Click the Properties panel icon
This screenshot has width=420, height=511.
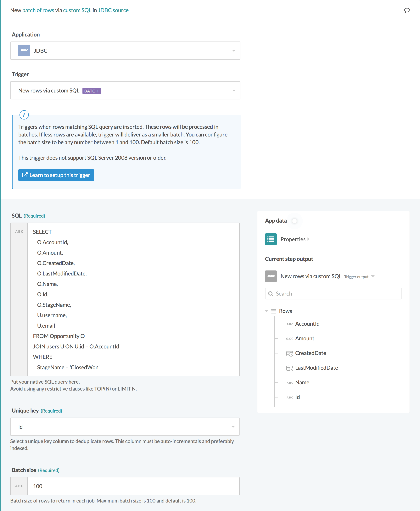(x=271, y=239)
